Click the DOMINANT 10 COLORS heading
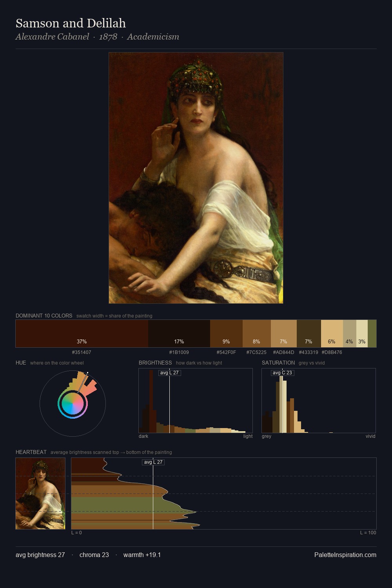This screenshot has width=392, height=588. 44,316
